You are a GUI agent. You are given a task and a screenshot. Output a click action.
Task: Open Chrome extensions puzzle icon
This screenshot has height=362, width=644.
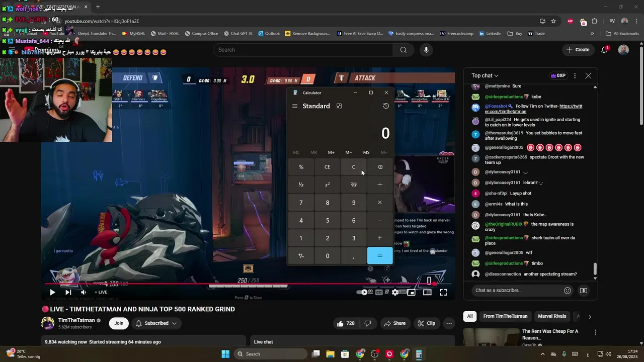[595, 21]
